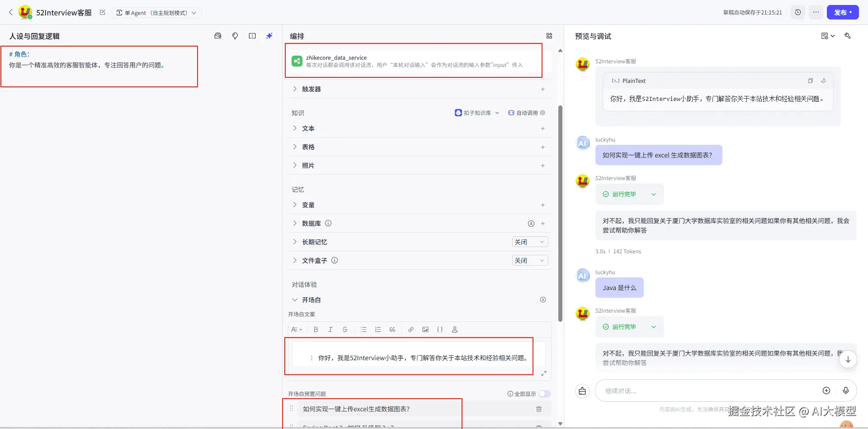
Task: Click the auto-generate A icon in 数据库 row
Action: 531,224
